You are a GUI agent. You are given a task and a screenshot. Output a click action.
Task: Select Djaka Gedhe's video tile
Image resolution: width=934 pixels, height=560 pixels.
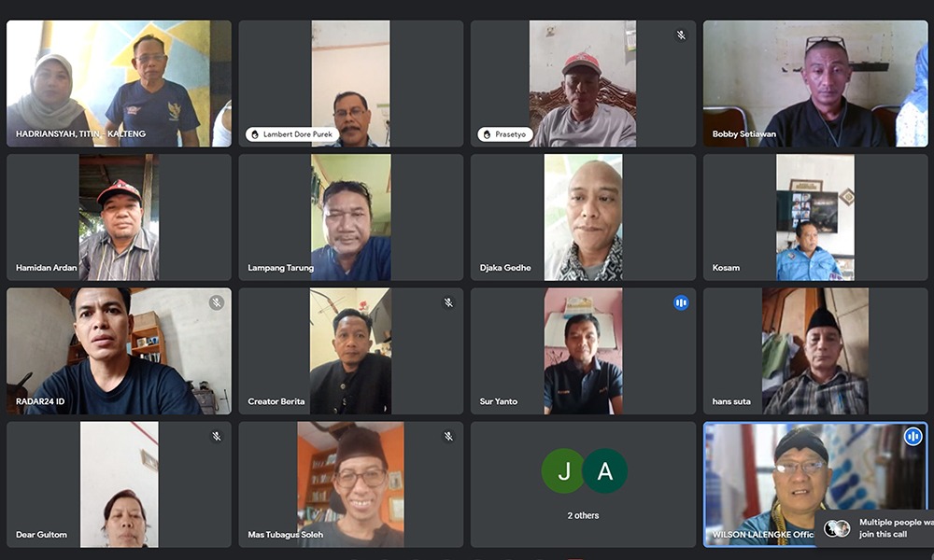point(583,217)
